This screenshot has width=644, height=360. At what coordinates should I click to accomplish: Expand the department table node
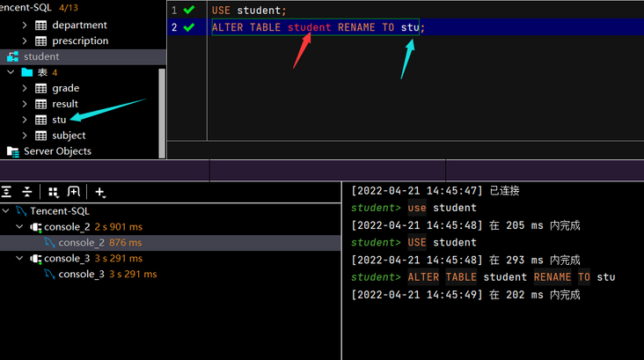25,25
